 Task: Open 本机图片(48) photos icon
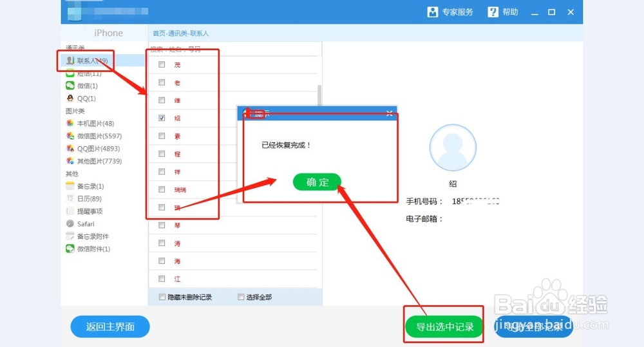coord(70,123)
